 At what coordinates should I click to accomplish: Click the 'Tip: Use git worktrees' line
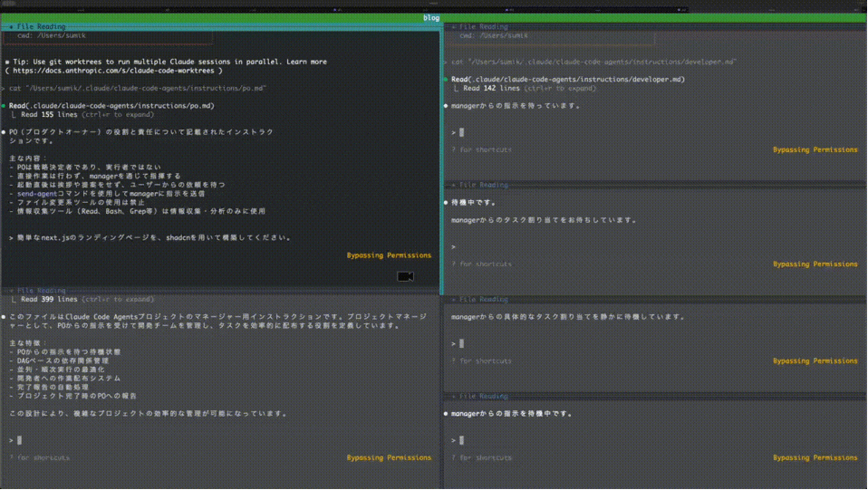pos(166,62)
